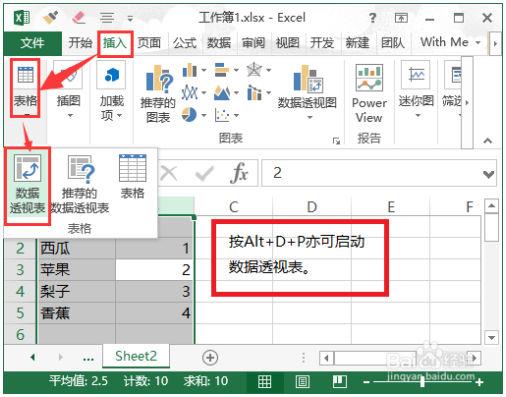
Task: Click the sheet tabs ellipsis button
Action: (x=88, y=358)
